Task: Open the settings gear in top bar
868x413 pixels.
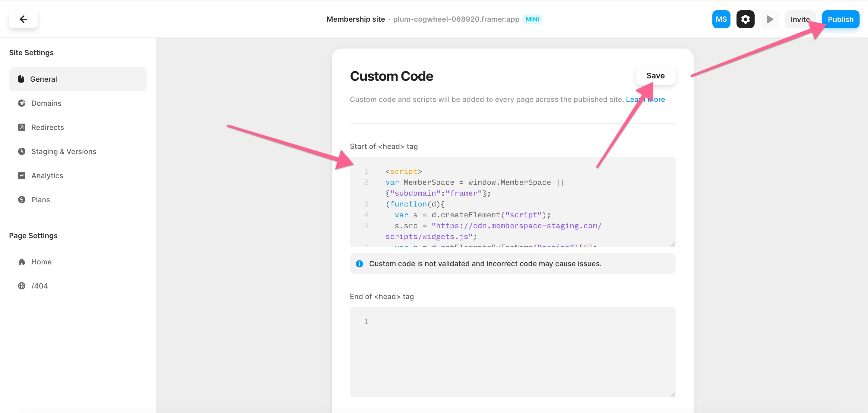Action: pos(745,19)
